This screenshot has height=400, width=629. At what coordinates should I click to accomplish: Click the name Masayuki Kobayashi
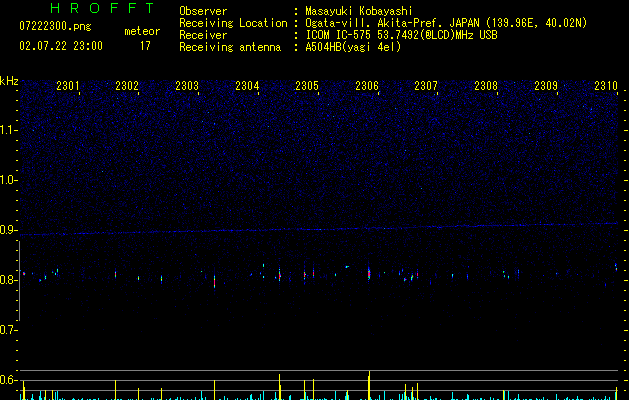[x=359, y=11]
